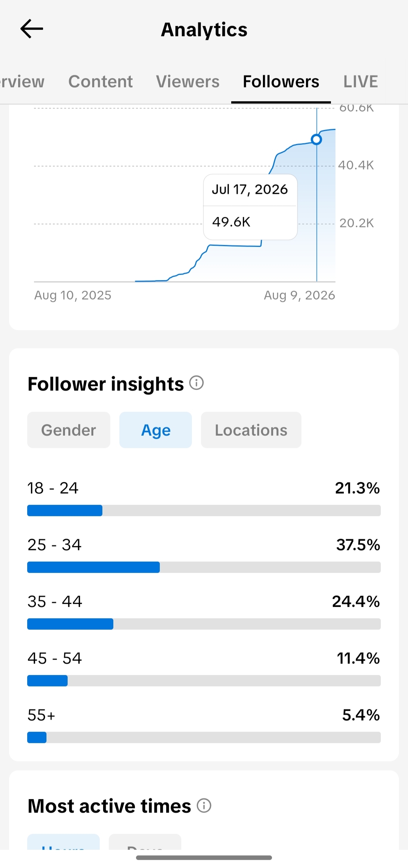The width and height of the screenshot is (408, 868).
Task: Open Most active times info icon
Action: click(204, 806)
